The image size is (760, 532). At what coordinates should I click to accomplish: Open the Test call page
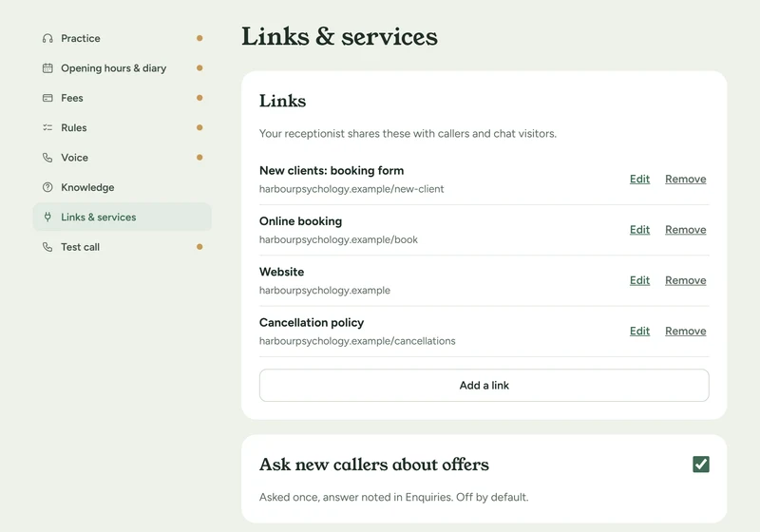(x=123, y=247)
